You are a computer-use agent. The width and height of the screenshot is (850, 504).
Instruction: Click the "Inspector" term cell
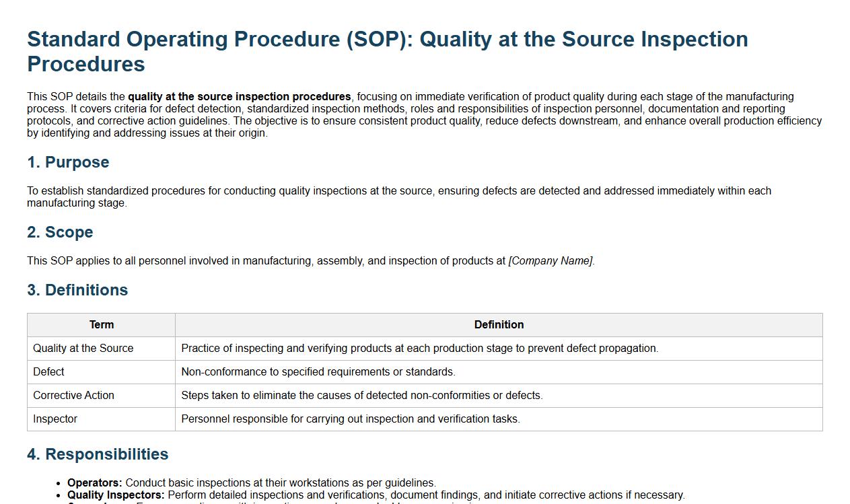click(x=55, y=419)
